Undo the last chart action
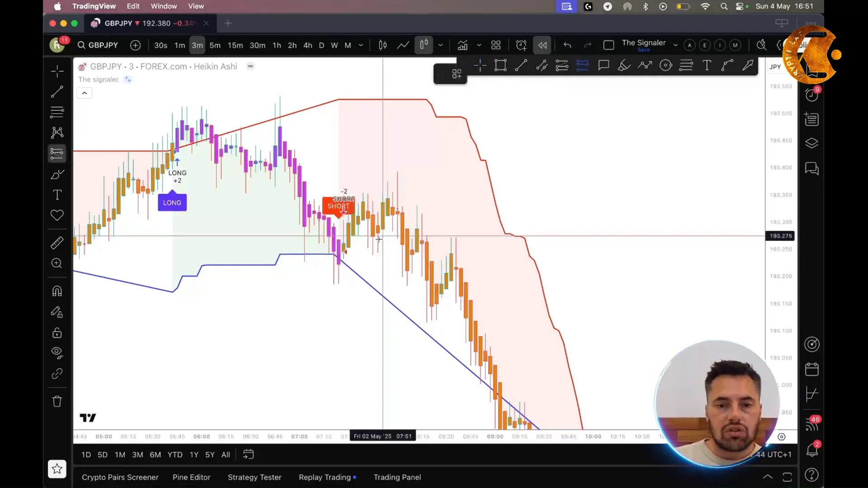 click(567, 45)
